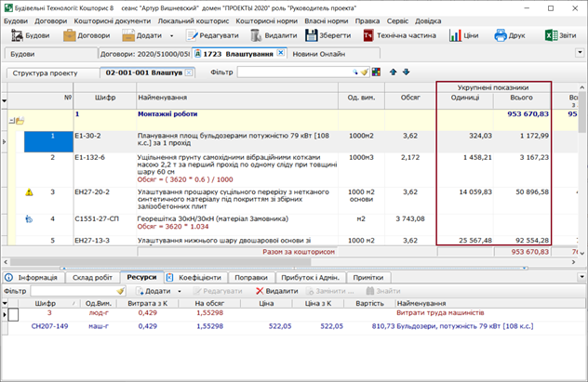588x382 pixels.
Task: Click the Будови toolbar icon
Action: (x=15, y=36)
